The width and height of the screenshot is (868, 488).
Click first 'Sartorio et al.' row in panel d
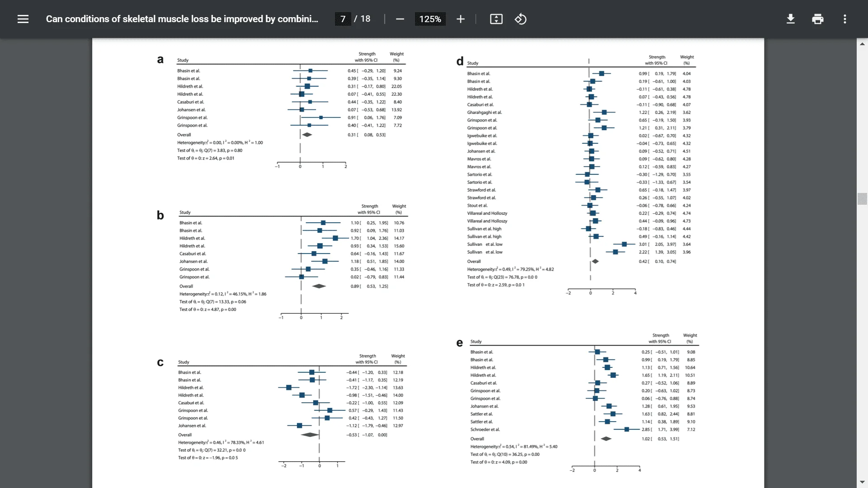pos(579,174)
